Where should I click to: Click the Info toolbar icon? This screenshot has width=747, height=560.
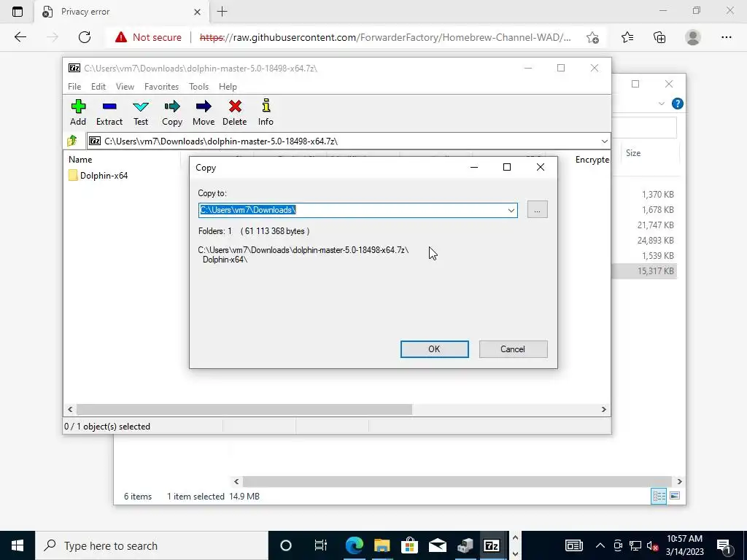point(266,112)
